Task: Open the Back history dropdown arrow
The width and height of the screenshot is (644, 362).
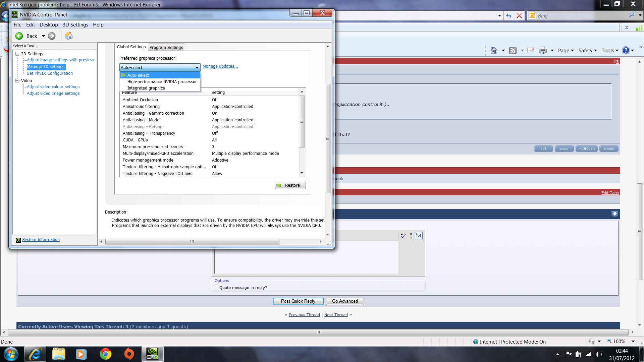Action: [43, 36]
